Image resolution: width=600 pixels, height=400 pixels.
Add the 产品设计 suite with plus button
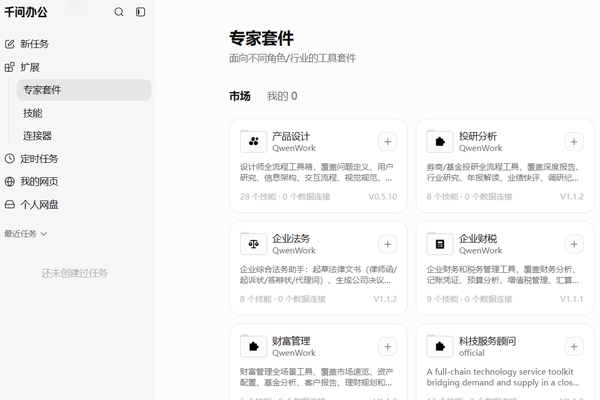tap(387, 142)
